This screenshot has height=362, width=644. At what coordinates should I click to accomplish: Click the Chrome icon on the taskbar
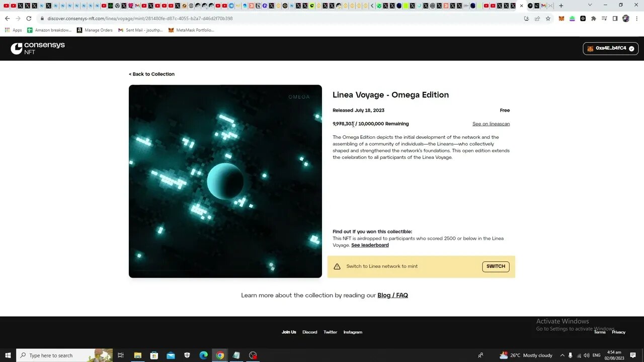point(220,355)
